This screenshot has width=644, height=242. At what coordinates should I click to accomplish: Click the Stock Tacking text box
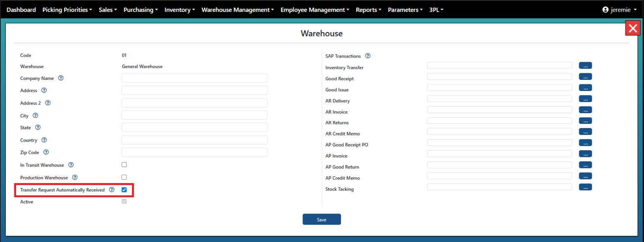(x=499, y=187)
